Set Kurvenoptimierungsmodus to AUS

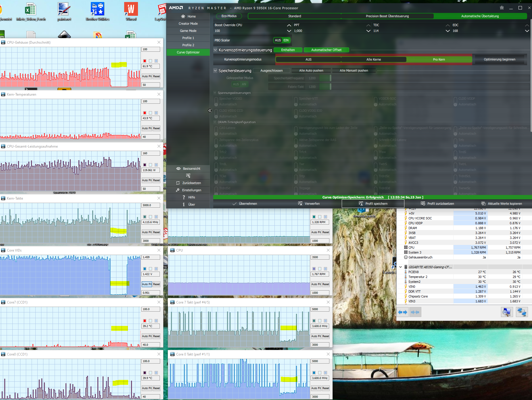308,59
